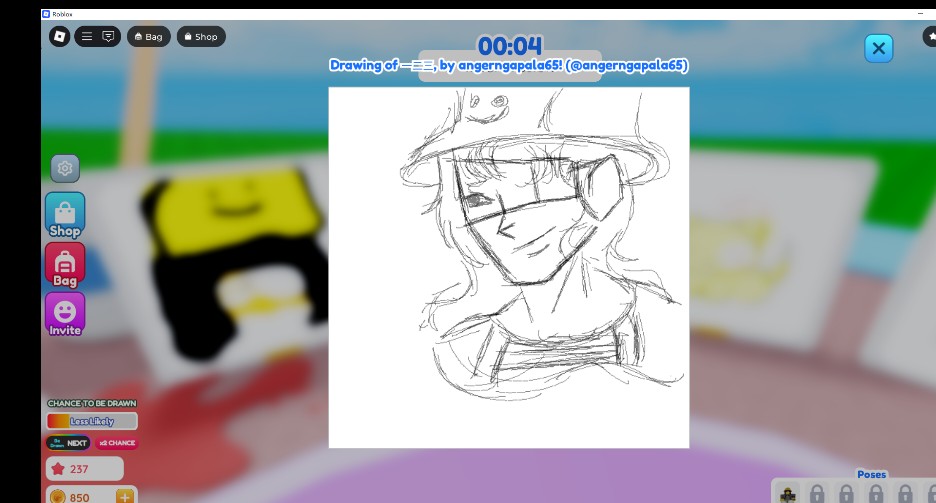Click the first locked pose slot
This screenshot has height=503, width=936.
pyautogui.click(x=817, y=494)
